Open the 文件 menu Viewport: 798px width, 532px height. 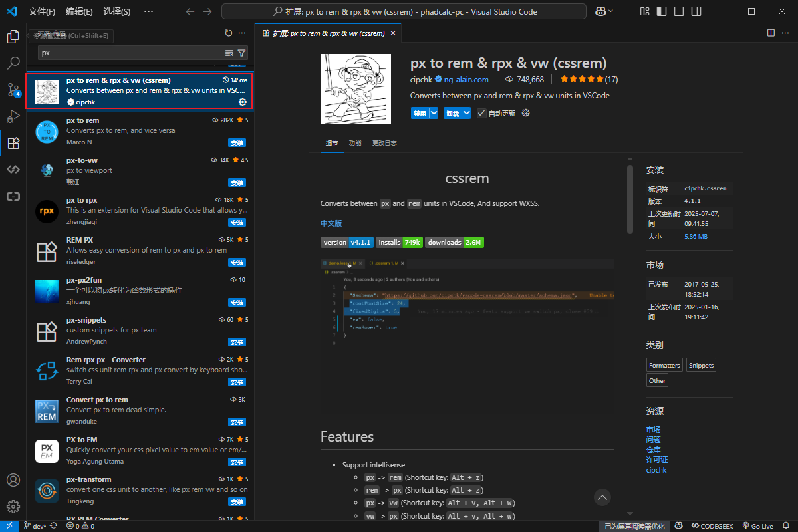click(x=41, y=11)
